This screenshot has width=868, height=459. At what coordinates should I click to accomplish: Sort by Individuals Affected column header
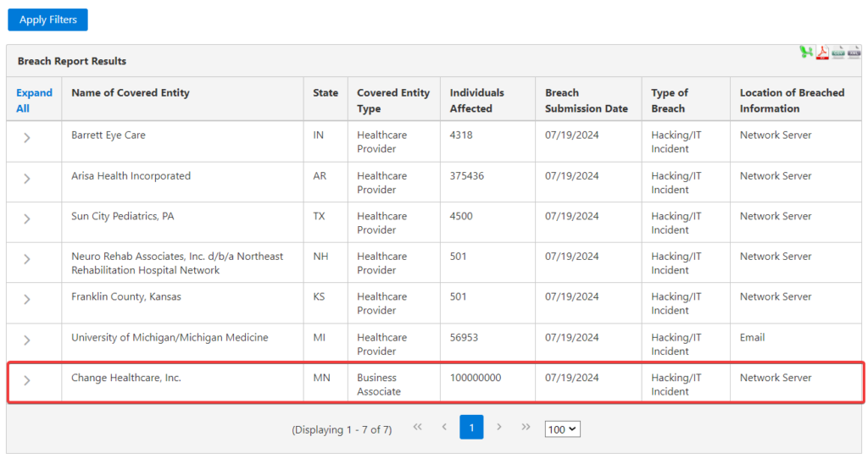point(476,100)
